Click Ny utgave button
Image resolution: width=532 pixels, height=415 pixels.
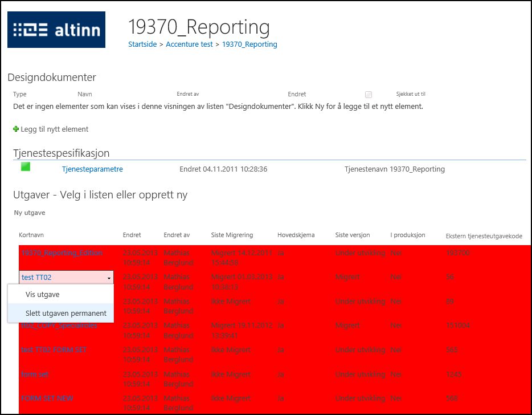[x=30, y=213]
